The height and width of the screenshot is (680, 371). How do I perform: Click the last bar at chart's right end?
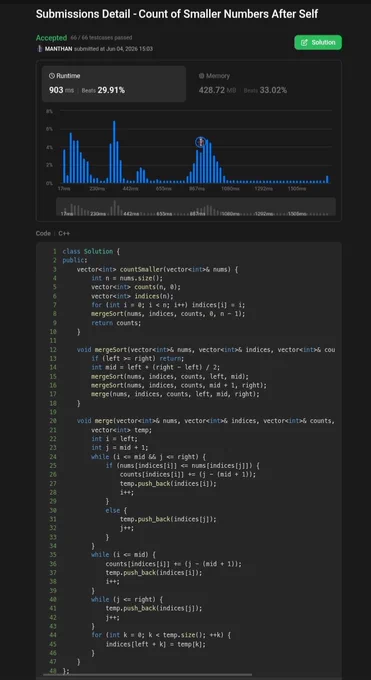(327, 179)
